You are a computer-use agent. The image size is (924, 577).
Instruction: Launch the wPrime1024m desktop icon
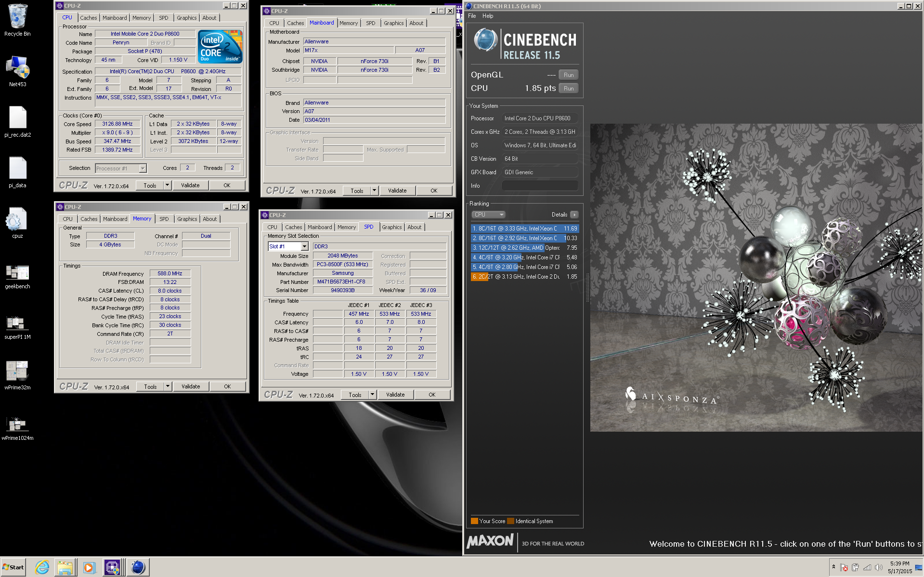pos(17,428)
